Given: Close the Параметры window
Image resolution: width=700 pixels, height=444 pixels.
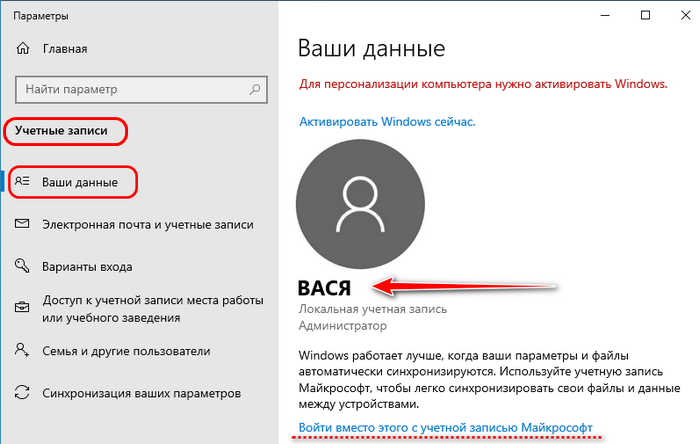Looking at the screenshot, I should pyautogui.click(x=686, y=15).
